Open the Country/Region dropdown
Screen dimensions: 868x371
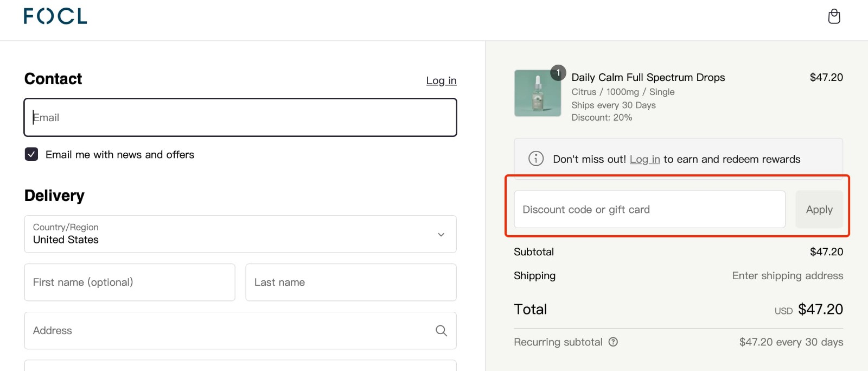point(240,234)
